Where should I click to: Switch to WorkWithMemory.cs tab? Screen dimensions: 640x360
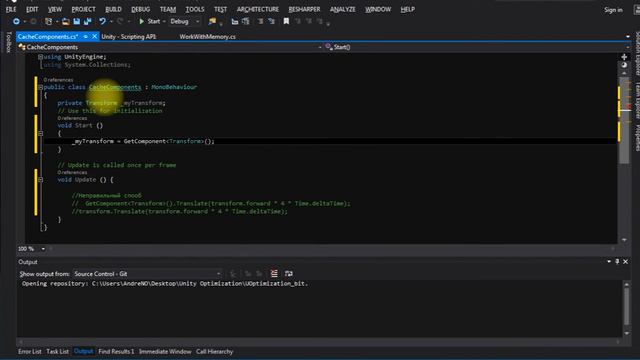[207, 36]
